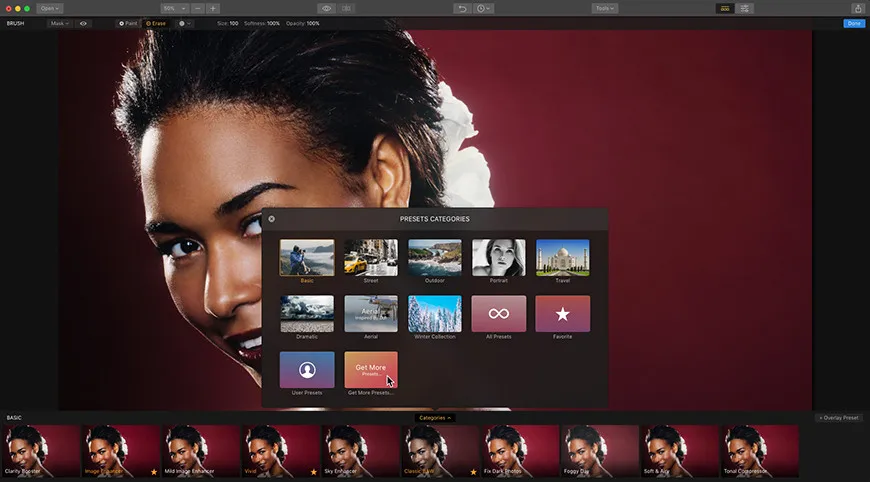Choose the Portrait preset category

(498, 258)
